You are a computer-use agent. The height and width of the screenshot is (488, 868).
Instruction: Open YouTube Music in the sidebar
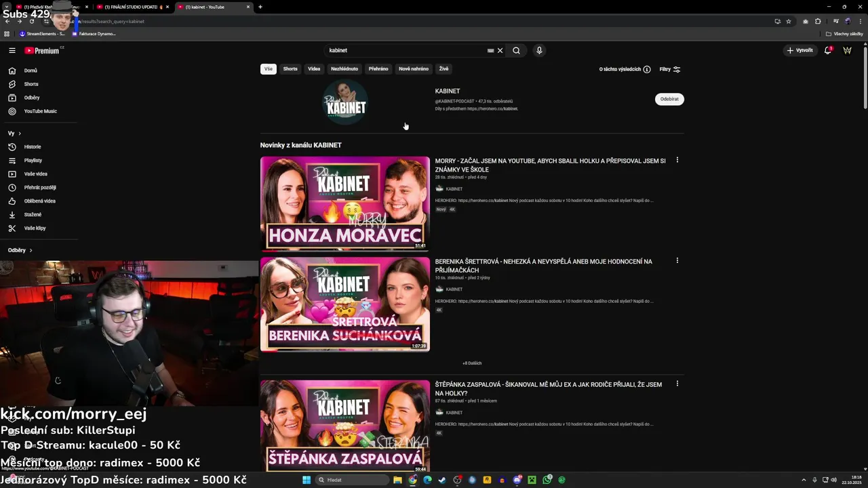tap(40, 111)
